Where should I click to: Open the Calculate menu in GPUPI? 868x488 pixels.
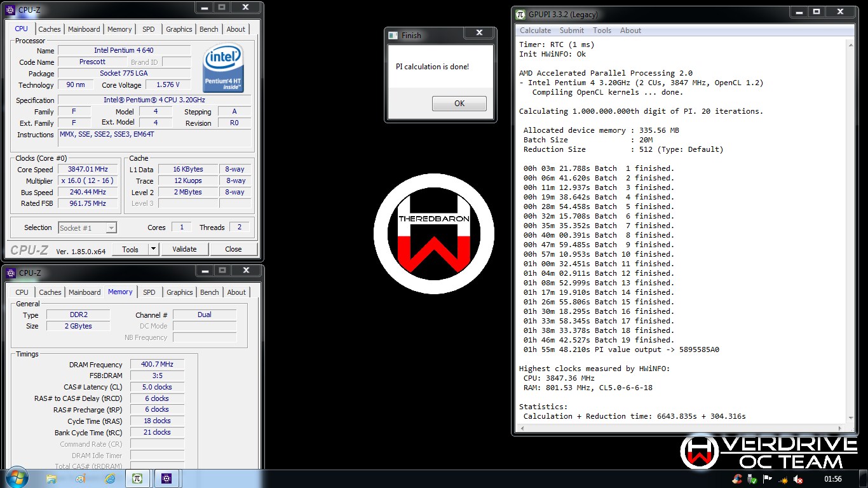536,30
